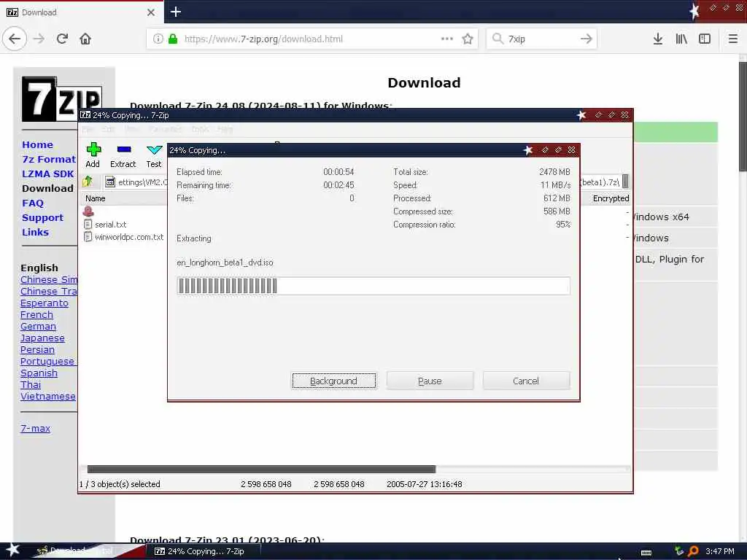Click the Add toolbar icon in 7-Zip
Viewport: 747px width, 560px height.
coord(93,149)
